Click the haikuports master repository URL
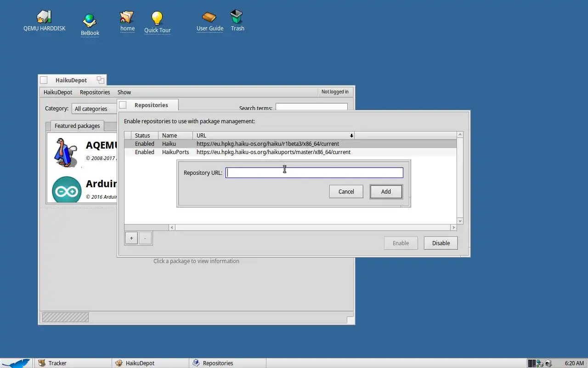Viewport: 588px width, 368px height. coord(273,152)
